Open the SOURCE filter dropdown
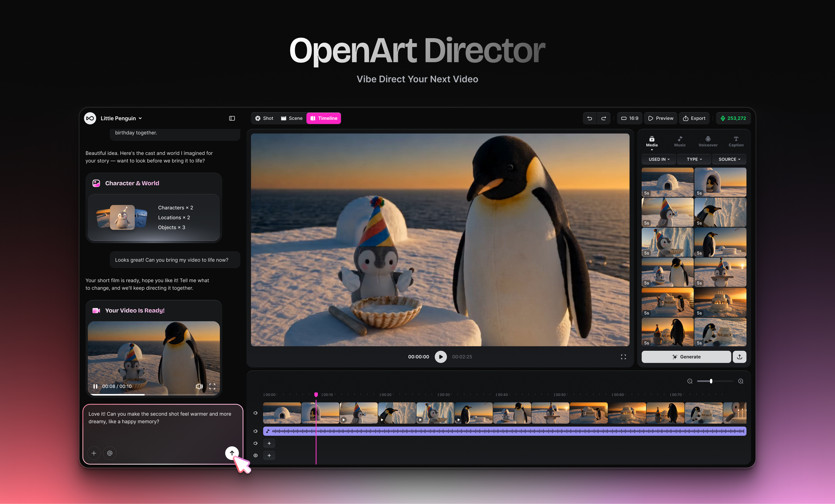835x504 pixels. pyautogui.click(x=729, y=159)
